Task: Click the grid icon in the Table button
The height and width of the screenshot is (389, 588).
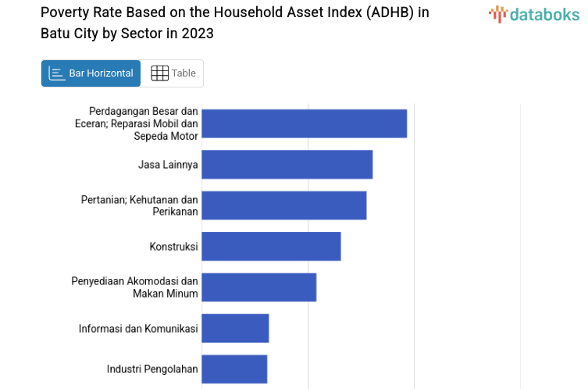Action: [x=159, y=73]
